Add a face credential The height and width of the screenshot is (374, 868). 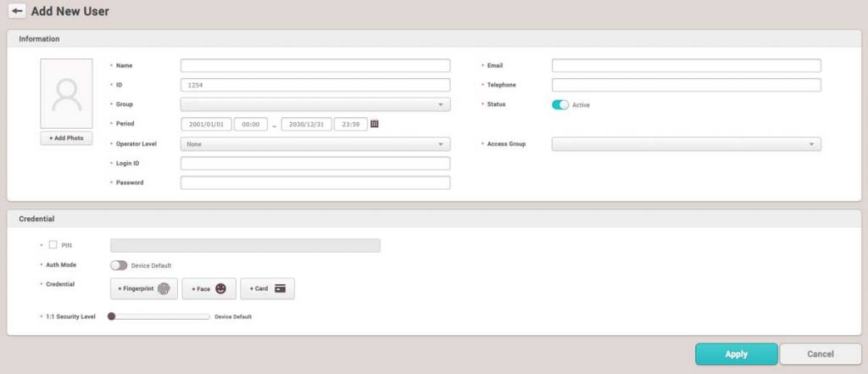coord(209,288)
